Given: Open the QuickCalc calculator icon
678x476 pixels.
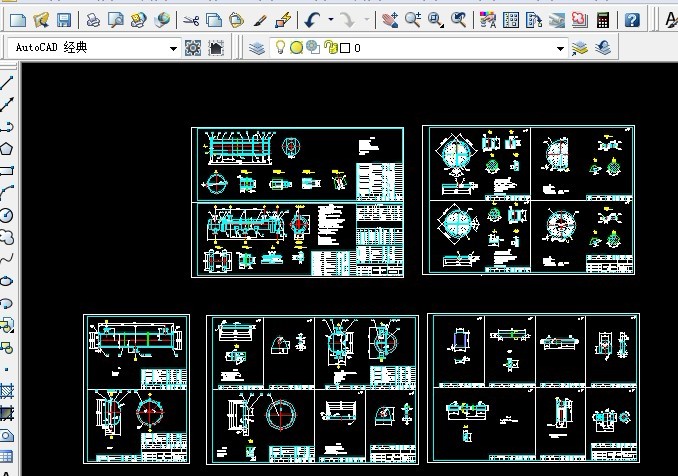Looking at the screenshot, I should (603, 20).
